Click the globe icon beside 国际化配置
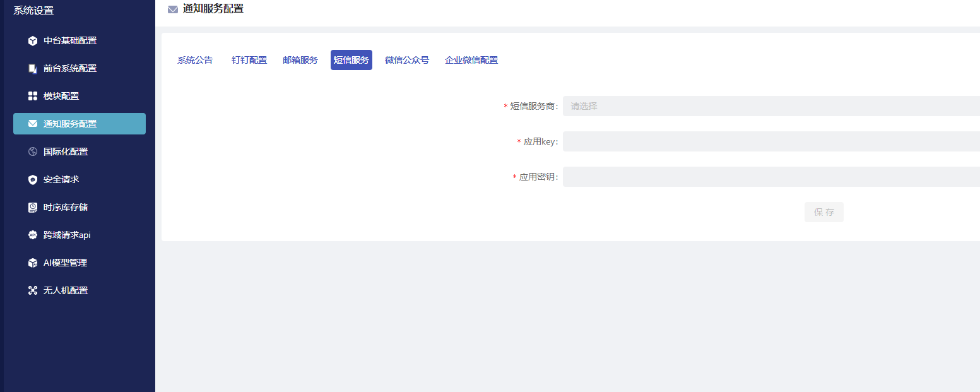This screenshot has height=392, width=980. 33,152
